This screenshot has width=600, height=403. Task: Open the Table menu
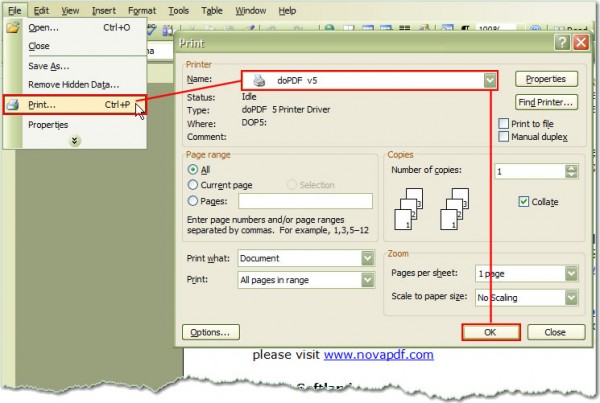[x=212, y=11]
